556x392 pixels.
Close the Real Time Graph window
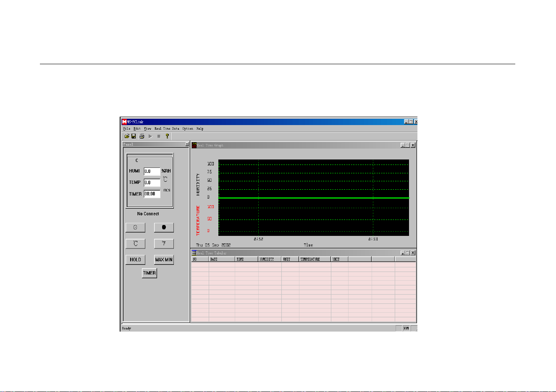pyautogui.click(x=413, y=145)
